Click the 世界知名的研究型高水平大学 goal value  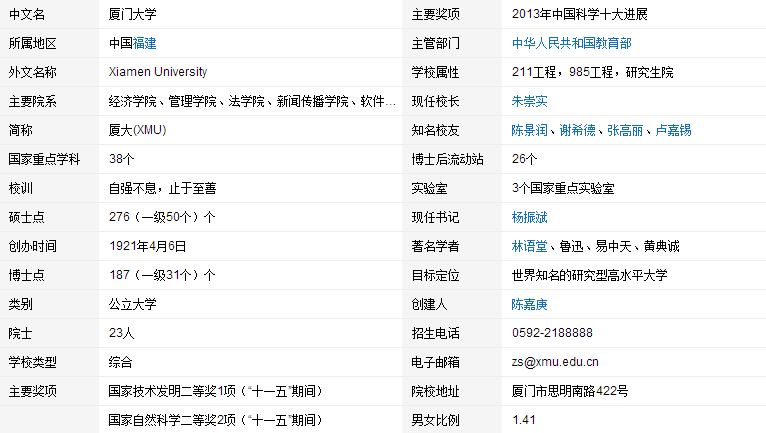click(x=589, y=275)
